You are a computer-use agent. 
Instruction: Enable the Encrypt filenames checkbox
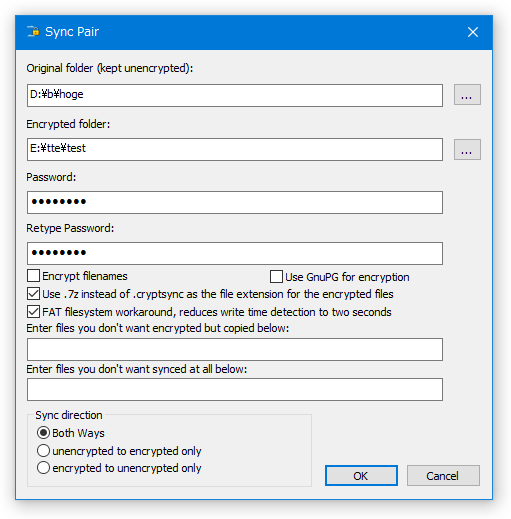(33, 276)
